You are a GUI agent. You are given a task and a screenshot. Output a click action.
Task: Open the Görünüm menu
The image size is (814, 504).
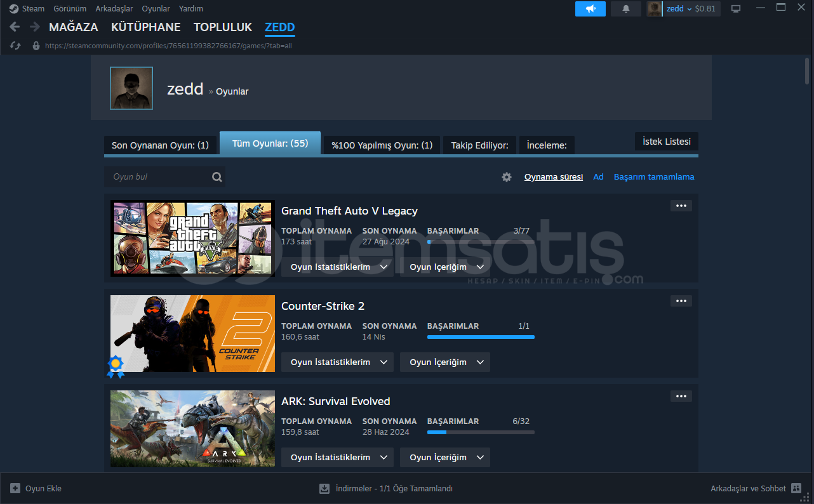69,9
